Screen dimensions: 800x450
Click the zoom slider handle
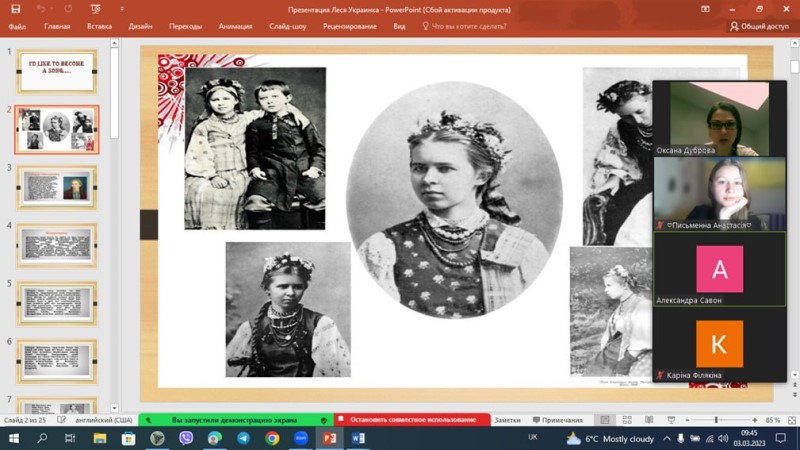click(x=716, y=420)
